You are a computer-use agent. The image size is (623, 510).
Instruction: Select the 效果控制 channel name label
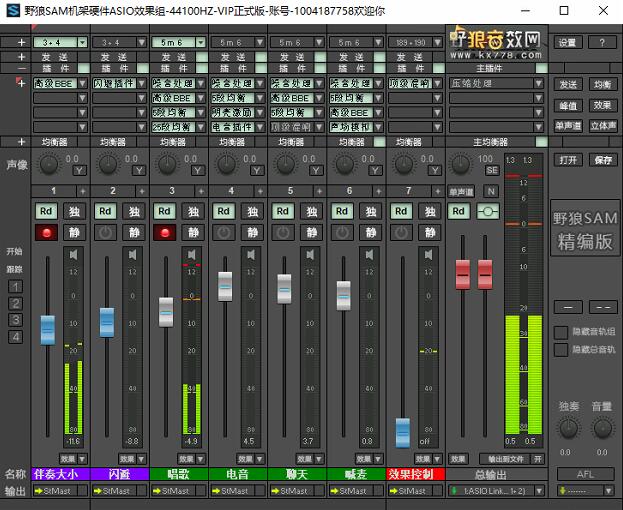click(x=415, y=474)
